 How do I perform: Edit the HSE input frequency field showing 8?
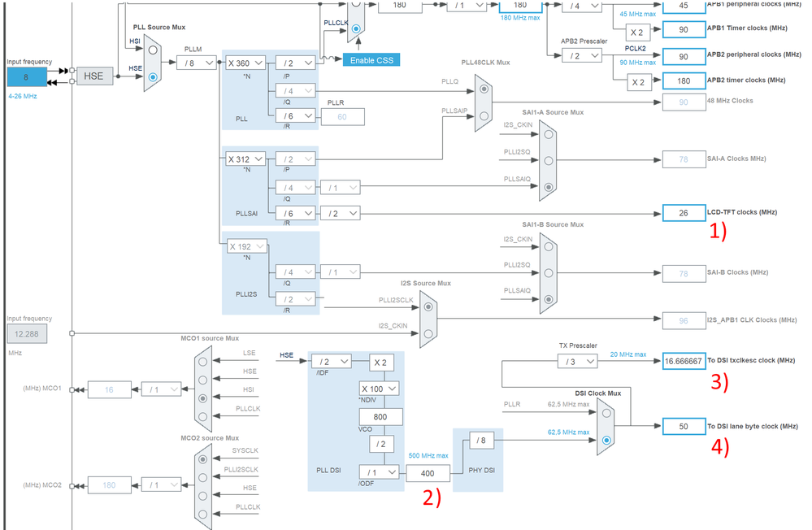pyautogui.click(x=26, y=77)
